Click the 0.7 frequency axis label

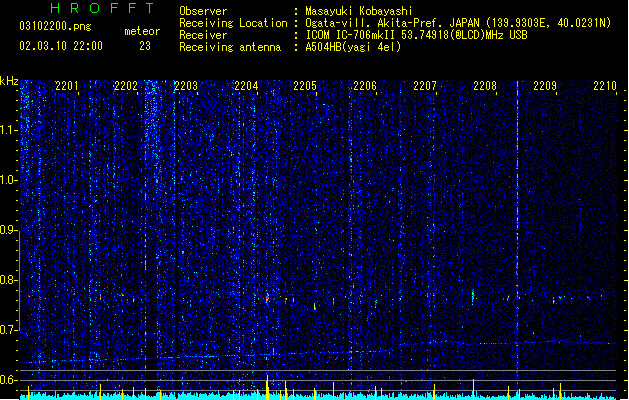point(8,330)
